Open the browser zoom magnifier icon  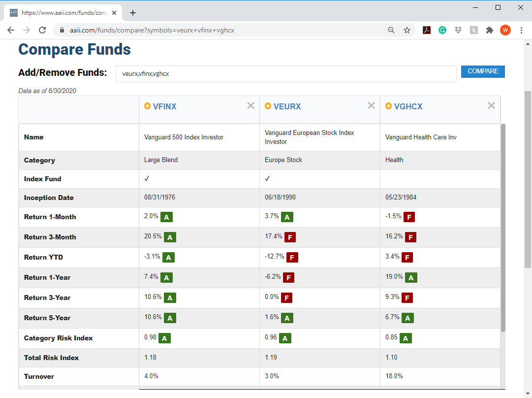pos(391,30)
